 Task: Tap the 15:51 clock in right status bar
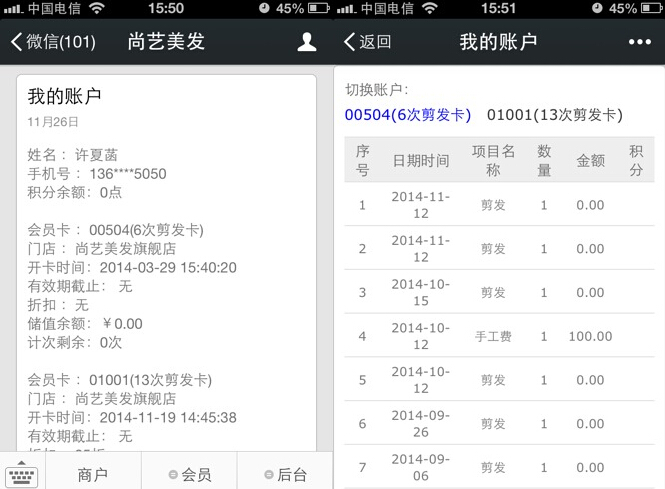click(498, 8)
